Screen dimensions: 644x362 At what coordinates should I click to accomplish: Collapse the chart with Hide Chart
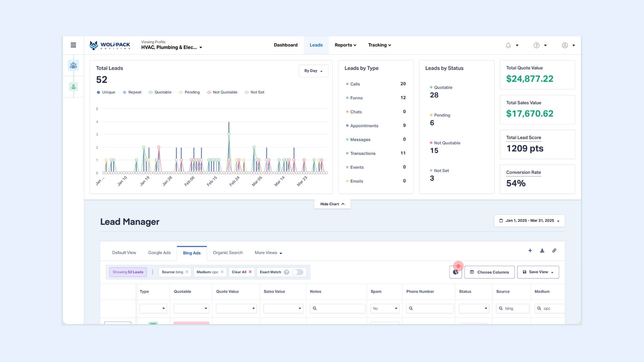tap(332, 204)
